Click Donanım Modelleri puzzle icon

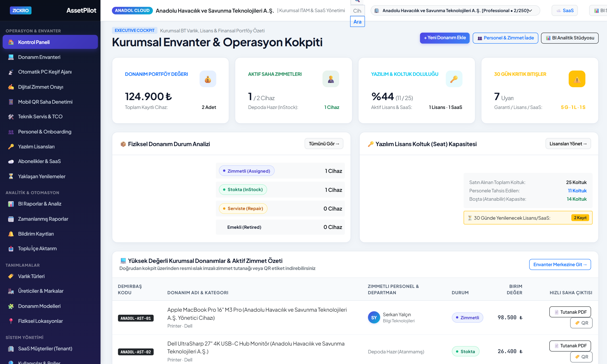click(x=11, y=306)
